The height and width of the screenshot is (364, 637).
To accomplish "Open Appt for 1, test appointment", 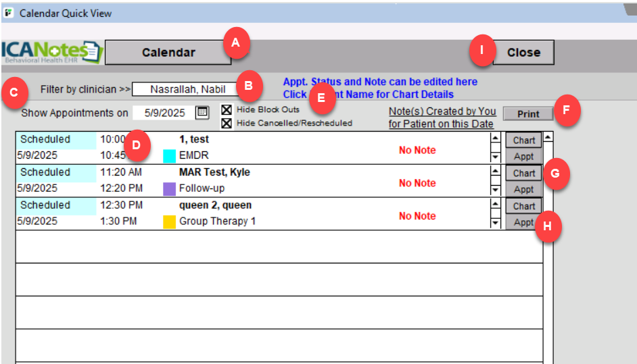I will click(x=523, y=156).
